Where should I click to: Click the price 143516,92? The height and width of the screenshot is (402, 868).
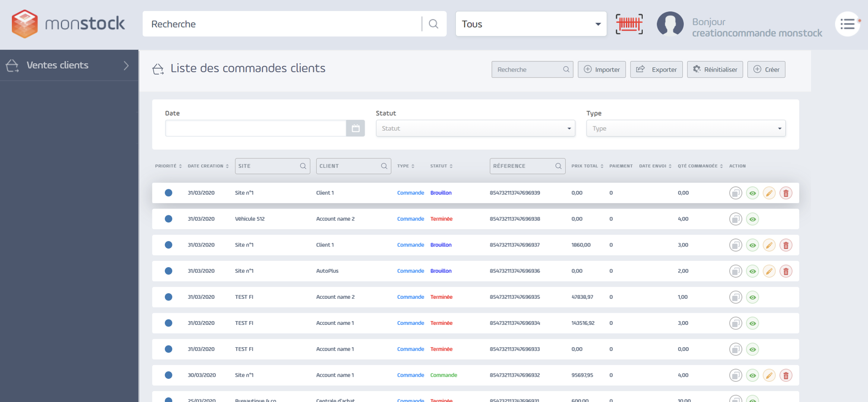[x=583, y=323]
